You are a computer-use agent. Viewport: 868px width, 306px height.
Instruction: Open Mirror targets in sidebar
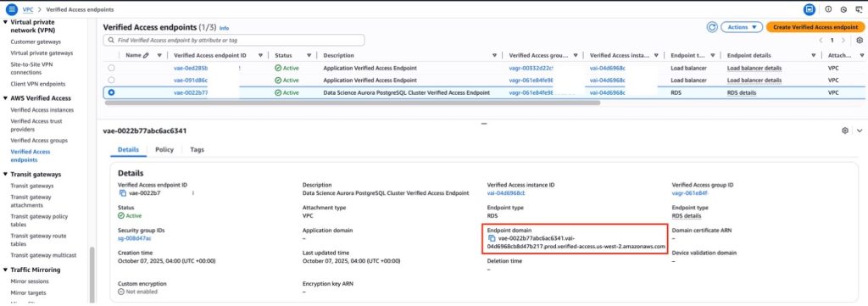(x=28, y=292)
